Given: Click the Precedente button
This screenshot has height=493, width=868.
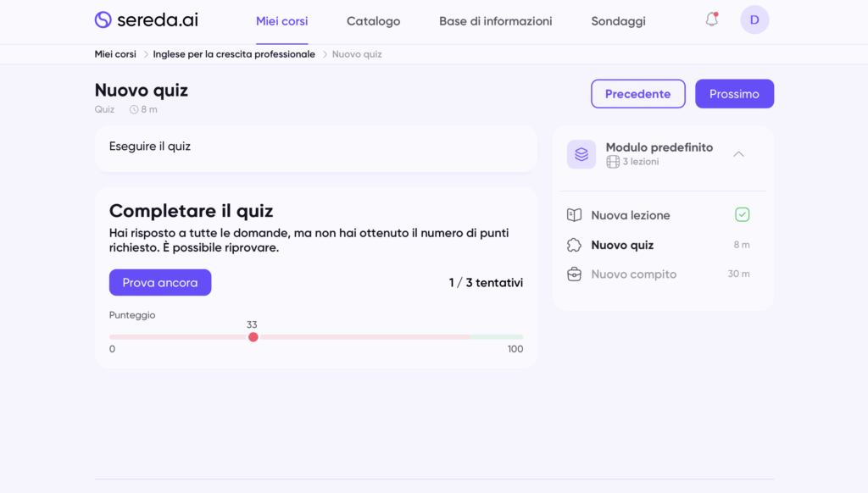Looking at the screenshot, I should [637, 94].
